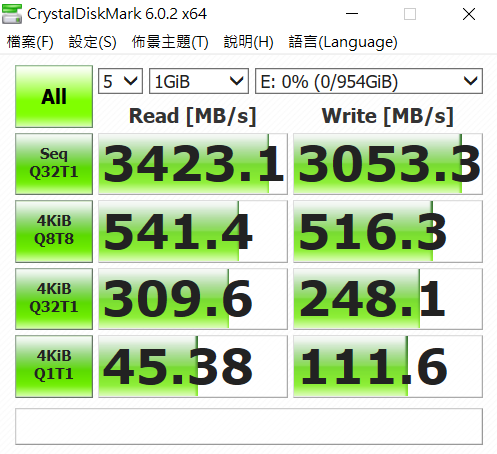Expand the test size dropdown showing 1GiB
Viewport: 497px width, 454px height.
[199, 81]
